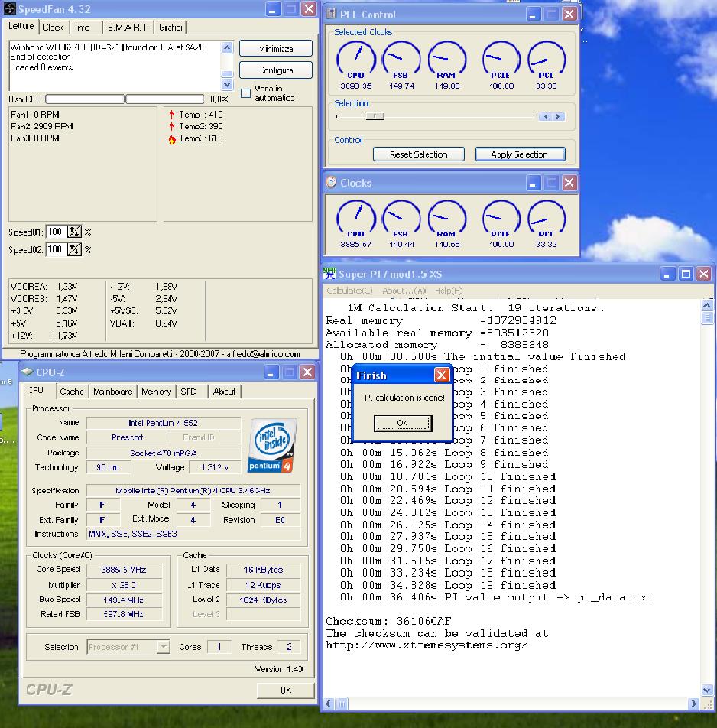Click slider left arrow in PLL Selection
The height and width of the screenshot is (728, 717).
(546, 116)
